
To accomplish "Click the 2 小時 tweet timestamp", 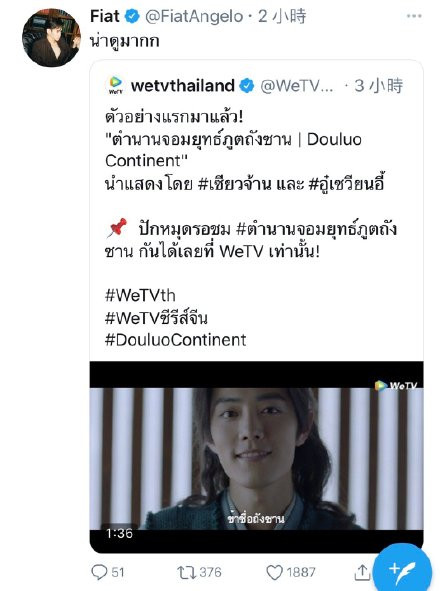I will [x=282, y=17].
